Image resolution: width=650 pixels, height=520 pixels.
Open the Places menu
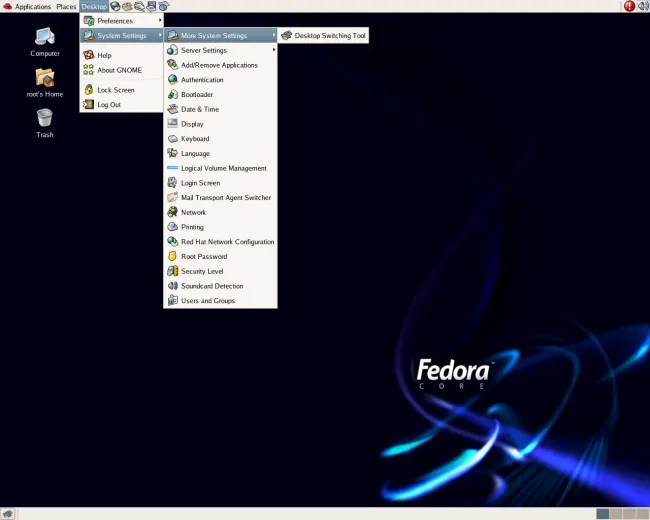point(66,6)
